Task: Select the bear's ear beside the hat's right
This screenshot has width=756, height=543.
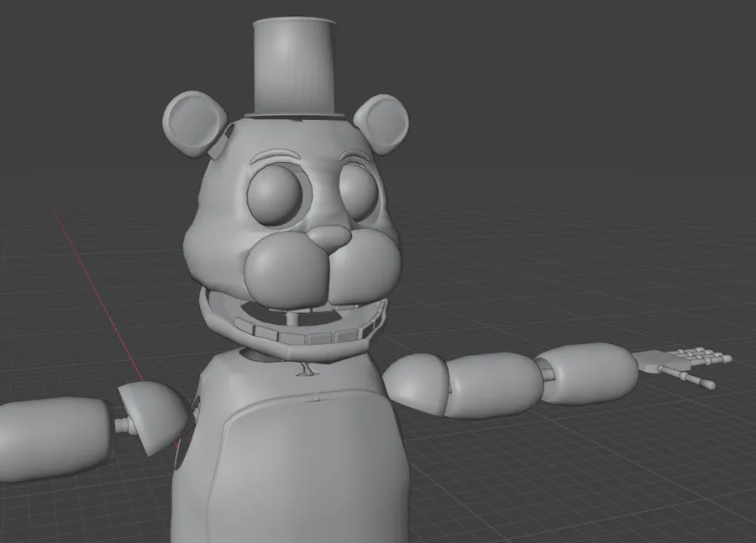Action: coord(382,124)
